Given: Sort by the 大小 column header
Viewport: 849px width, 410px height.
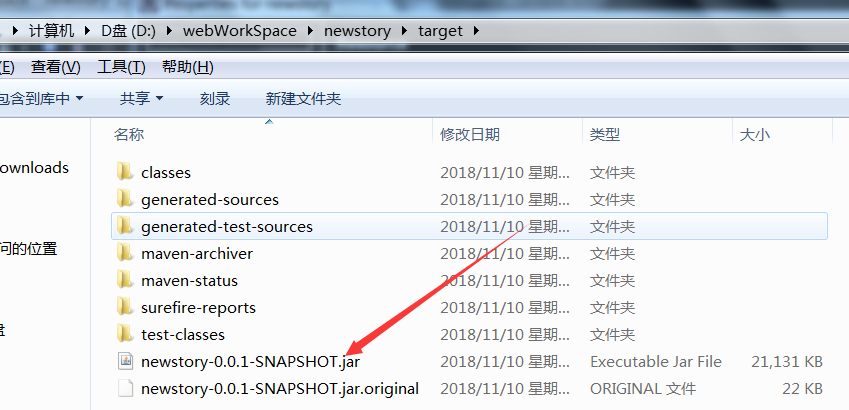Looking at the screenshot, I should pos(754,134).
